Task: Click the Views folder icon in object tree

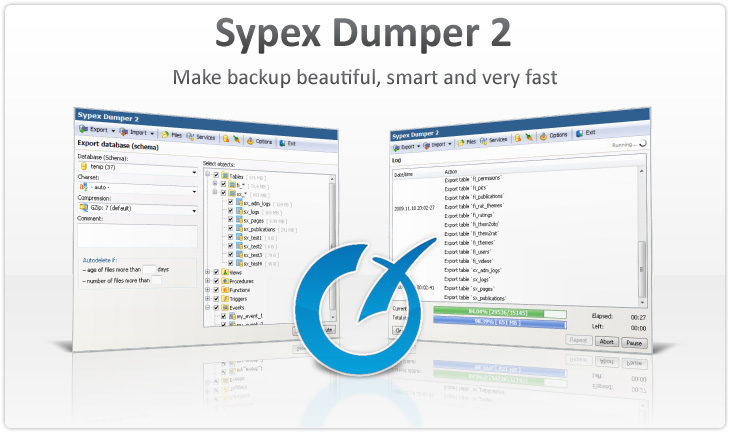Action: point(225,272)
